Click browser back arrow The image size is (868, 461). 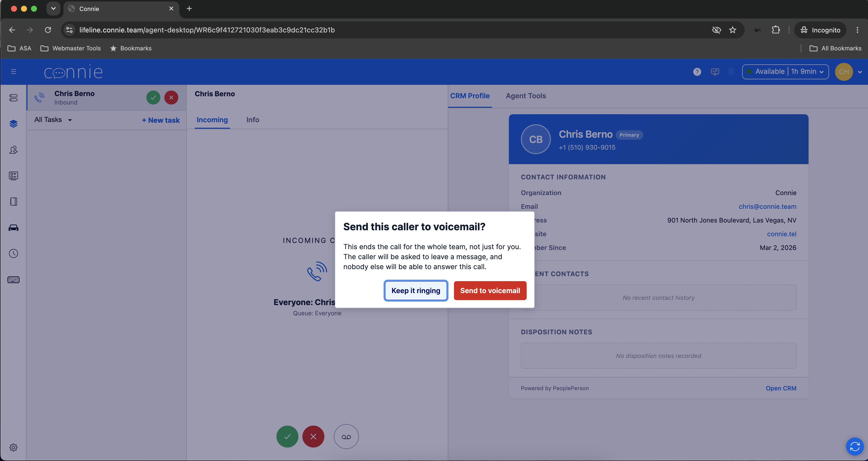click(x=12, y=30)
